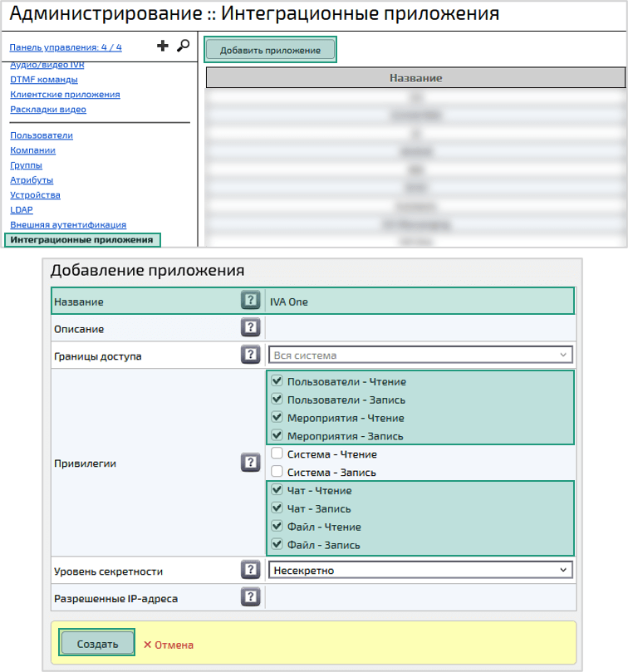The image size is (628, 672).
Task: Click the Создать button
Action: [x=97, y=644]
